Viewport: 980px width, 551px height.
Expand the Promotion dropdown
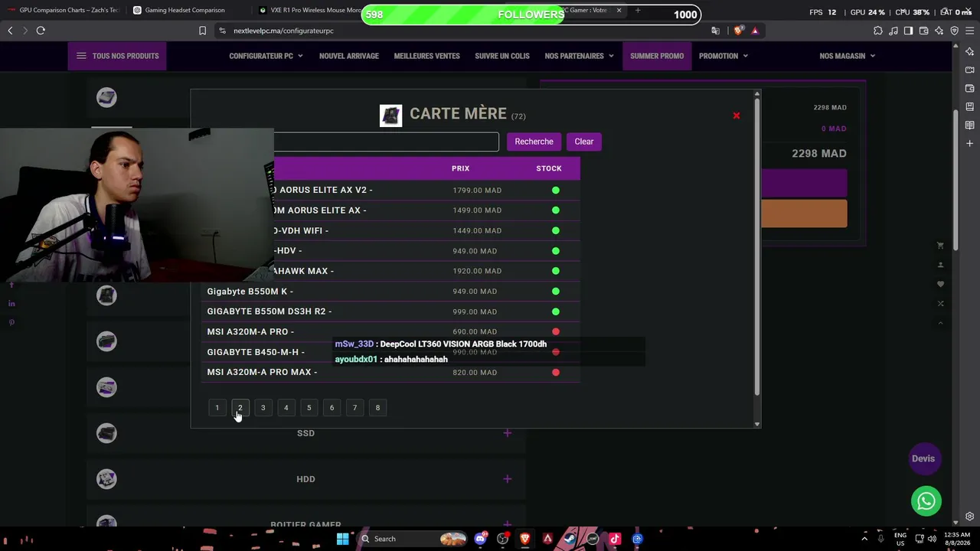(x=724, y=56)
